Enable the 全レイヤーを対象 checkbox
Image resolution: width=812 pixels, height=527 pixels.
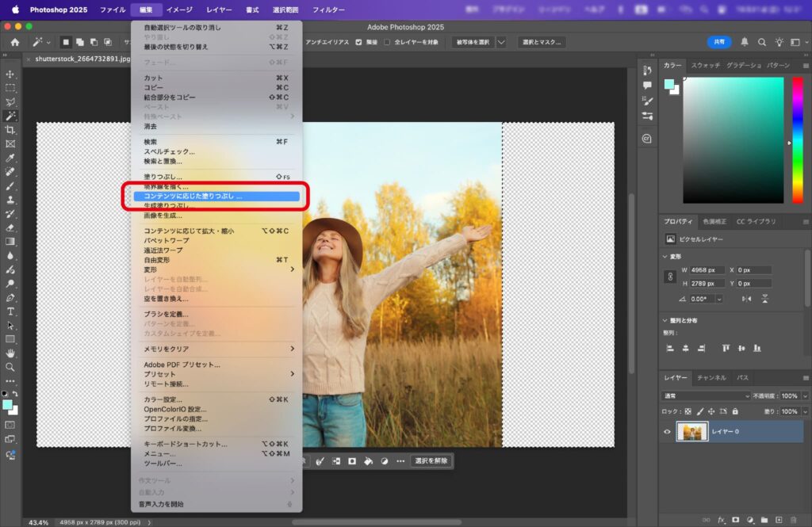pos(387,42)
